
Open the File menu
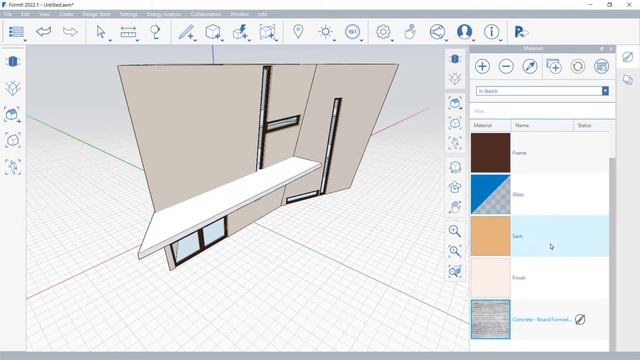(7, 14)
